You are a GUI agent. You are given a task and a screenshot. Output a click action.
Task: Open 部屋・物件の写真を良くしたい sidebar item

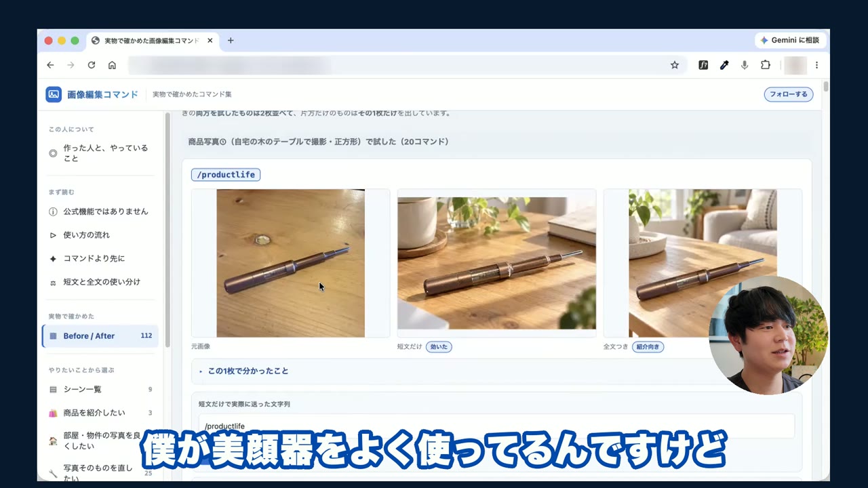[100, 441]
